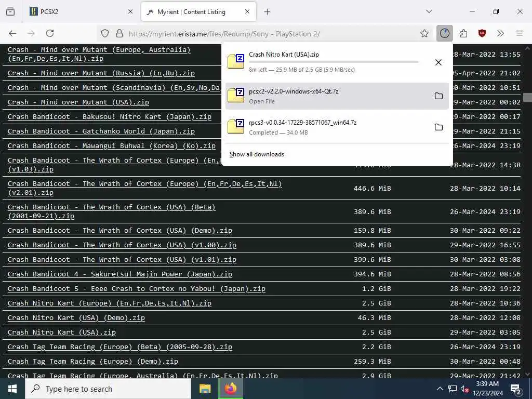Open Wrath of Cortex (USA) (Beta) link
Screen dimensions: 532x399
coord(111,211)
